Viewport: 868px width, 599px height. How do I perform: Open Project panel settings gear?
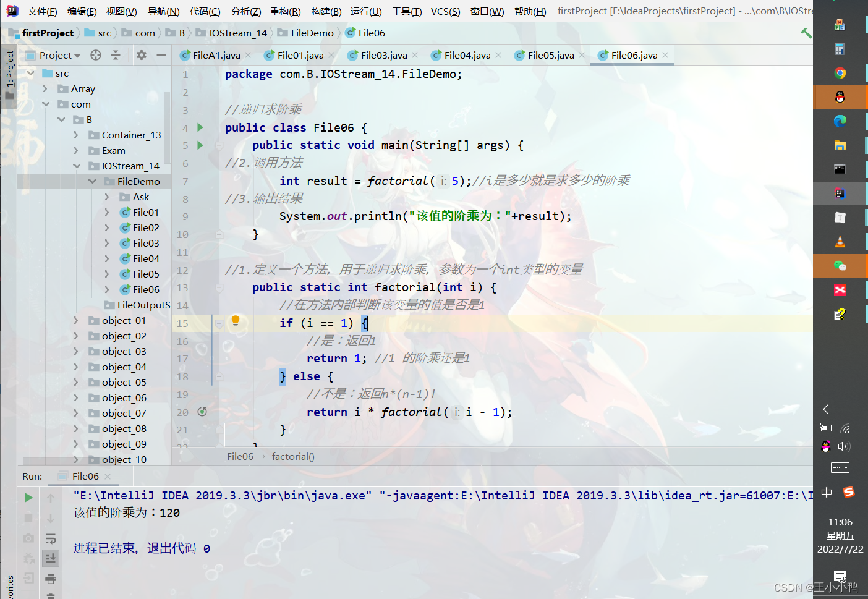[x=142, y=55]
